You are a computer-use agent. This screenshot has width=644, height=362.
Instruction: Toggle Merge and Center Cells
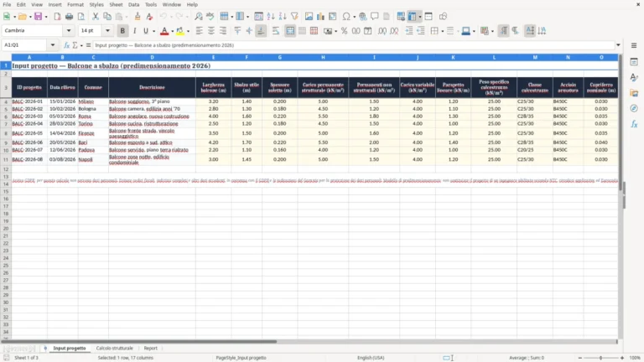[290, 31]
